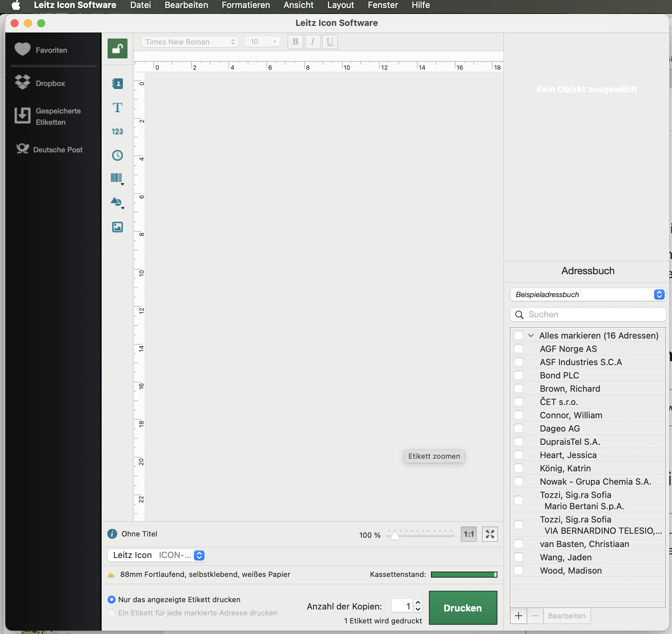Open the Leitz Icon printer dropdown
The height and width of the screenshot is (634, 672).
coord(156,555)
